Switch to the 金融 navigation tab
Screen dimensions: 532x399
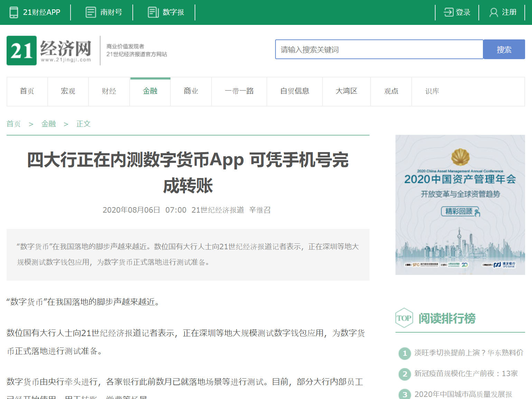point(150,91)
